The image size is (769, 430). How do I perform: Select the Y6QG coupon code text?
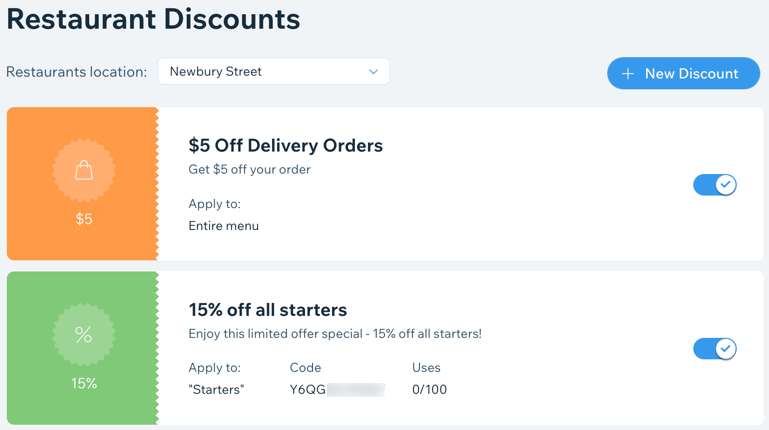[x=308, y=390]
